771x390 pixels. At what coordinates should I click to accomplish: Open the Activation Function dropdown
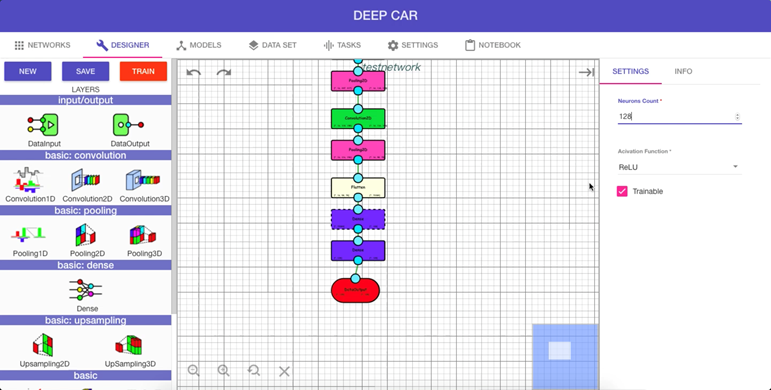[679, 167]
